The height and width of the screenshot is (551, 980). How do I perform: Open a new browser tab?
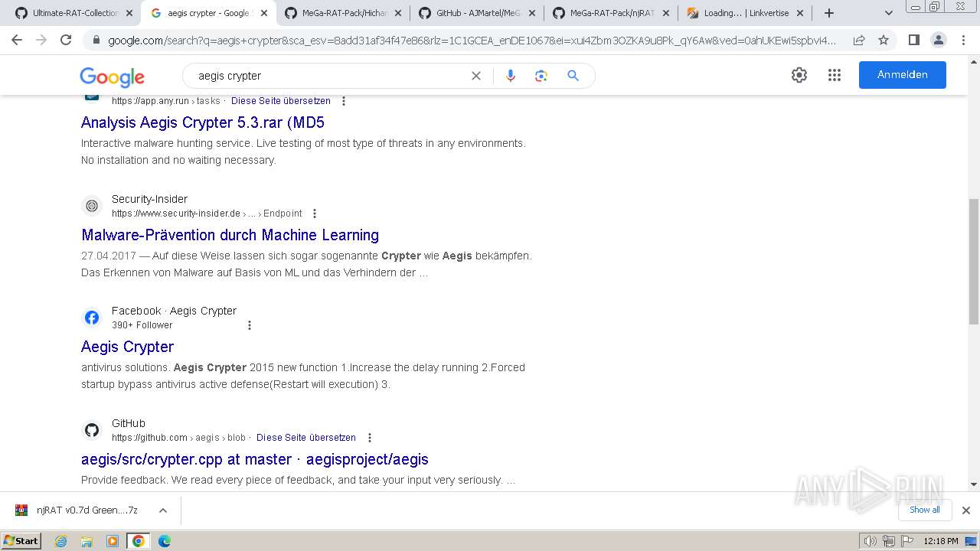pyautogui.click(x=828, y=13)
